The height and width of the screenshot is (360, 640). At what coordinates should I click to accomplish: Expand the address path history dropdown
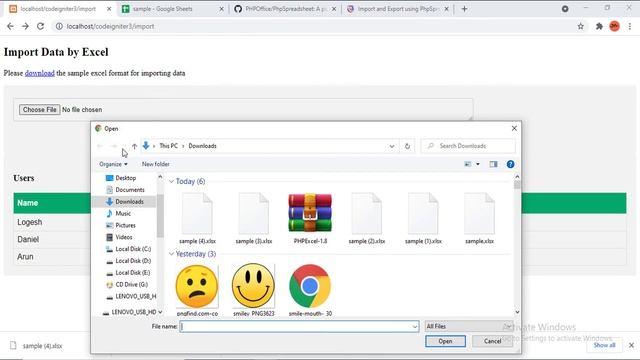pyautogui.click(x=392, y=146)
